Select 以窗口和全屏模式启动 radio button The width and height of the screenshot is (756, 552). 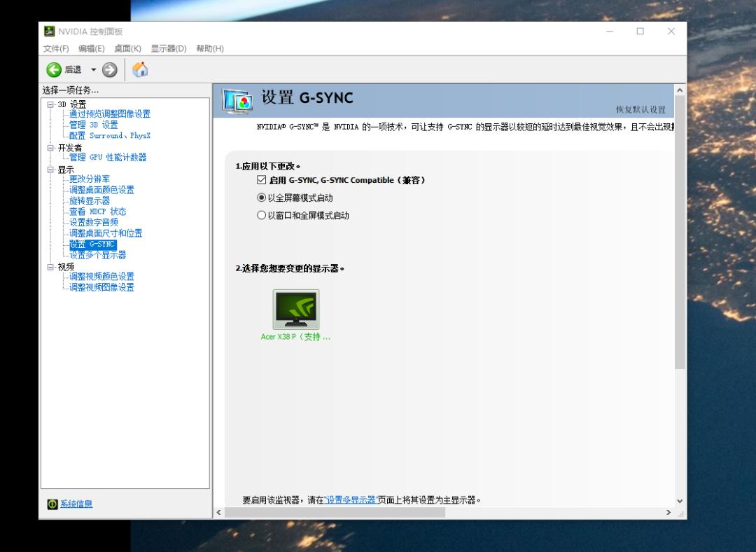click(x=262, y=215)
